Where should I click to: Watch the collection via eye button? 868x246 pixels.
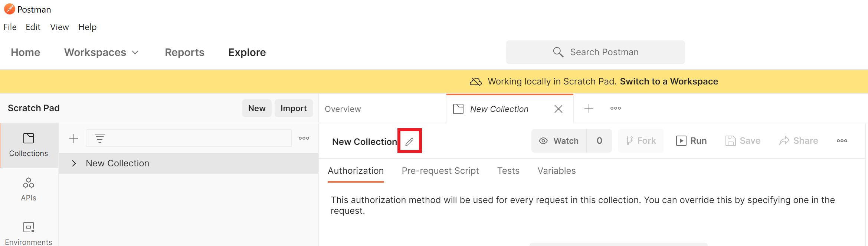click(x=559, y=141)
